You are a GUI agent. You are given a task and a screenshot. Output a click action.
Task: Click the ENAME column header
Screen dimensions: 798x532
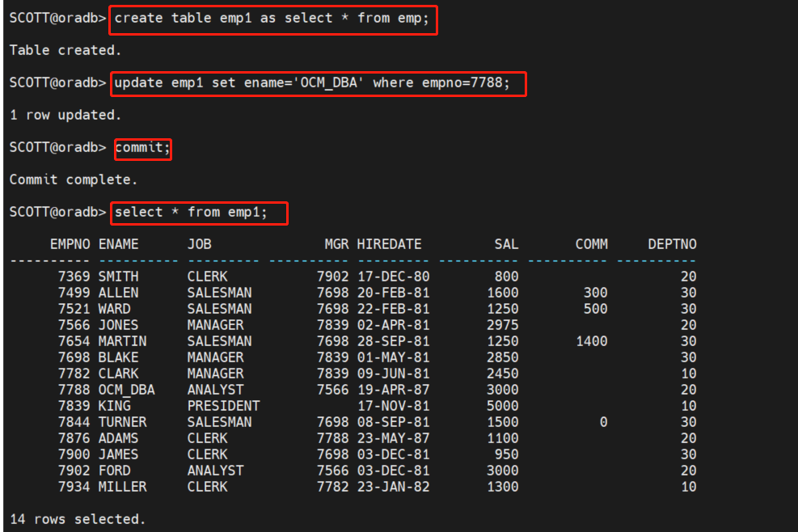(x=118, y=244)
